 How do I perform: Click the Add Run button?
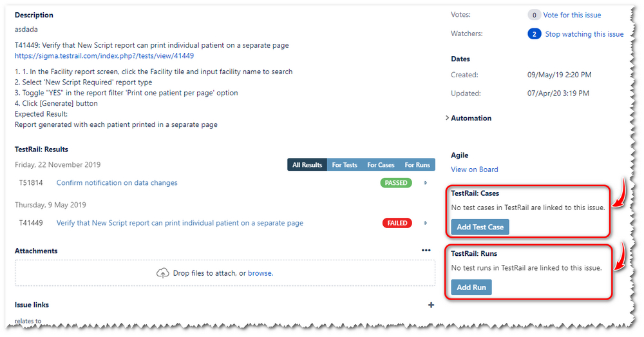pyautogui.click(x=471, y=287)
